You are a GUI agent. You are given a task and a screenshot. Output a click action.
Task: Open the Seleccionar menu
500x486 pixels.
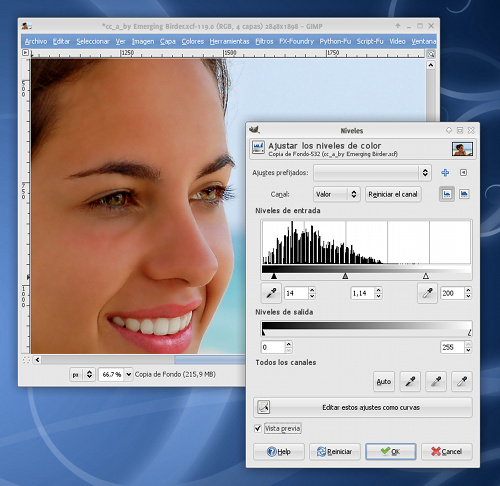click(x=93, y=41)
